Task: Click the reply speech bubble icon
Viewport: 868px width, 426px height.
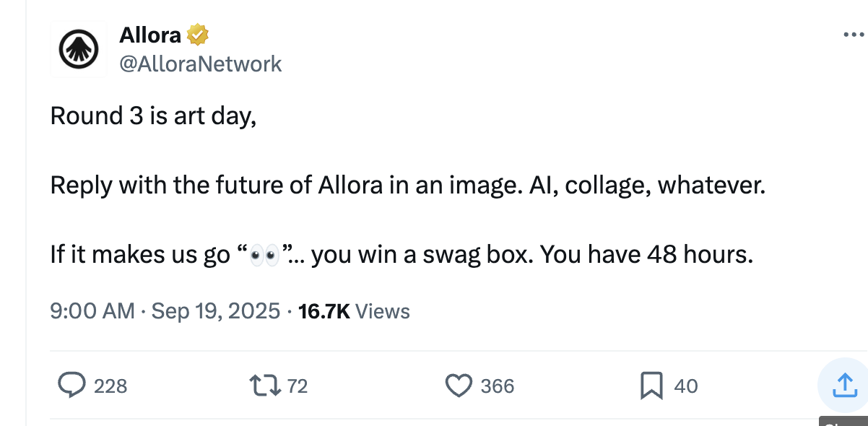Action: [x=71, y=385]
